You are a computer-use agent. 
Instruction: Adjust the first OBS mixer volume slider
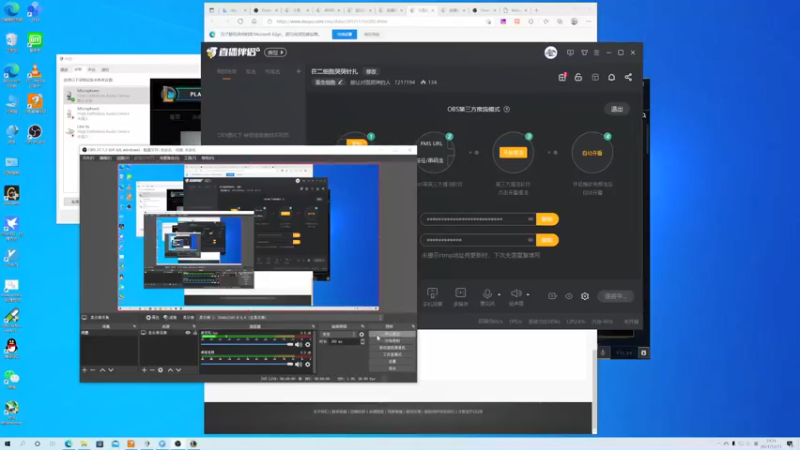click(x=247, y=345)
